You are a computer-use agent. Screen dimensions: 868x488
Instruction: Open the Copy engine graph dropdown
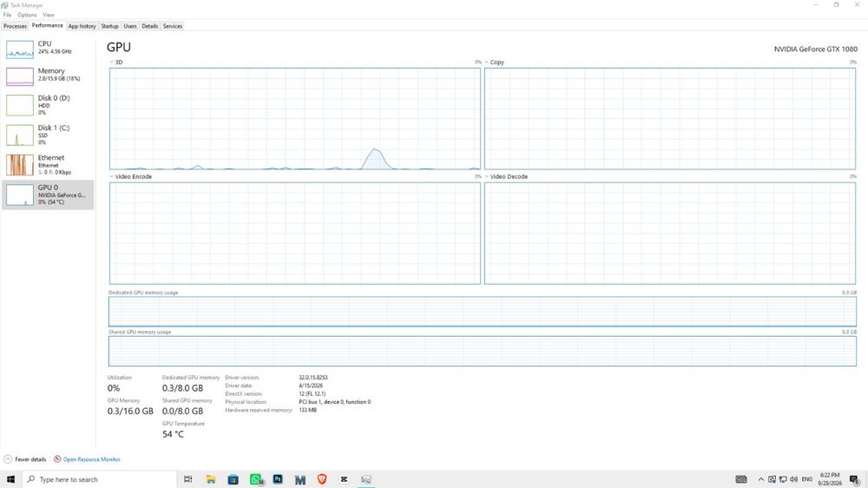tap(495, 62)
